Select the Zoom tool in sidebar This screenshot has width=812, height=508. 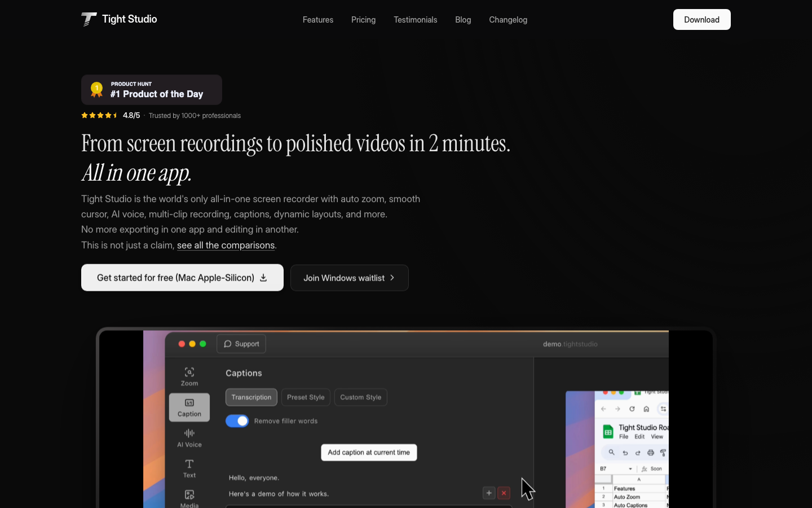click(189, 376)
